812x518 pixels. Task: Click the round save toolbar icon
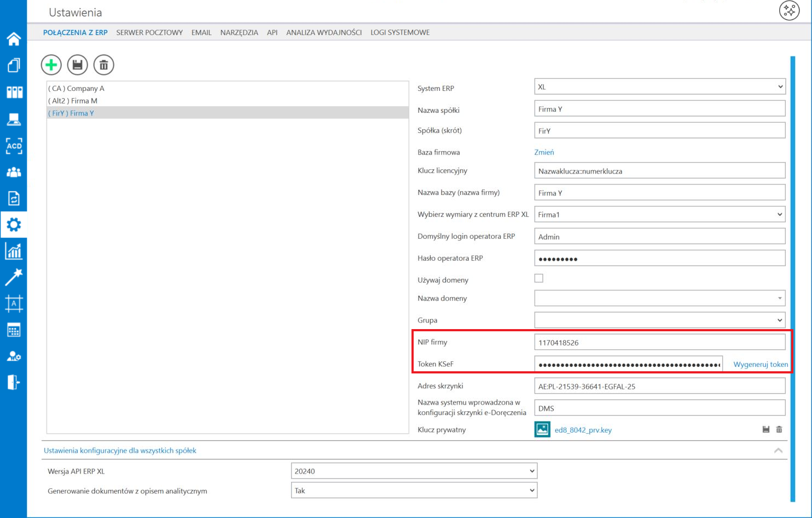(78, 65)
